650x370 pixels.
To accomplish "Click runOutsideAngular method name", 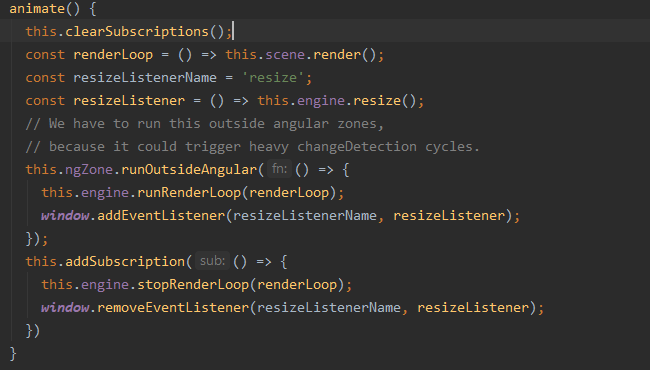I will (189, 169).
